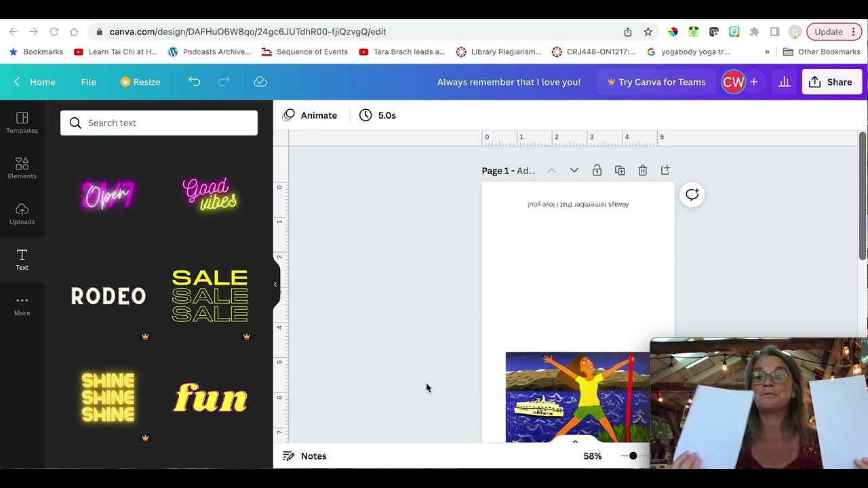
Task: Click the plus icon to add collaborators
Action: (754, 82)
